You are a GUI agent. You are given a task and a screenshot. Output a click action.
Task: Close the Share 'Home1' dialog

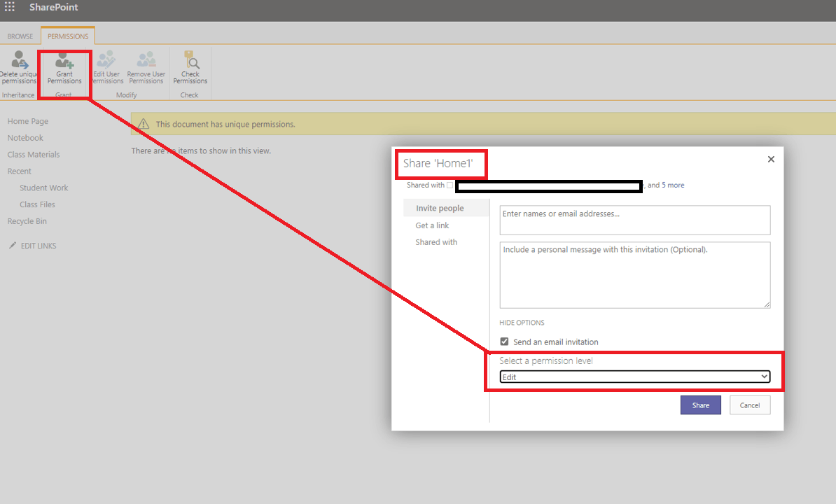[771, 160]
